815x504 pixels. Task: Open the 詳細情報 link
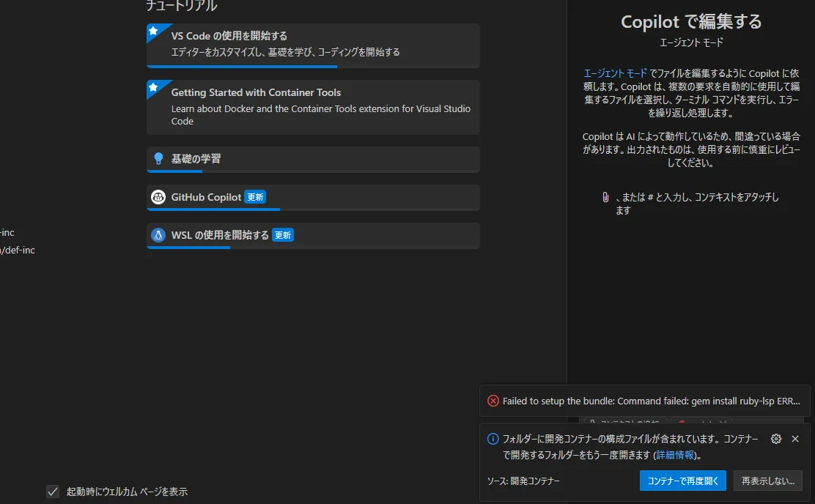click(675, 455)
